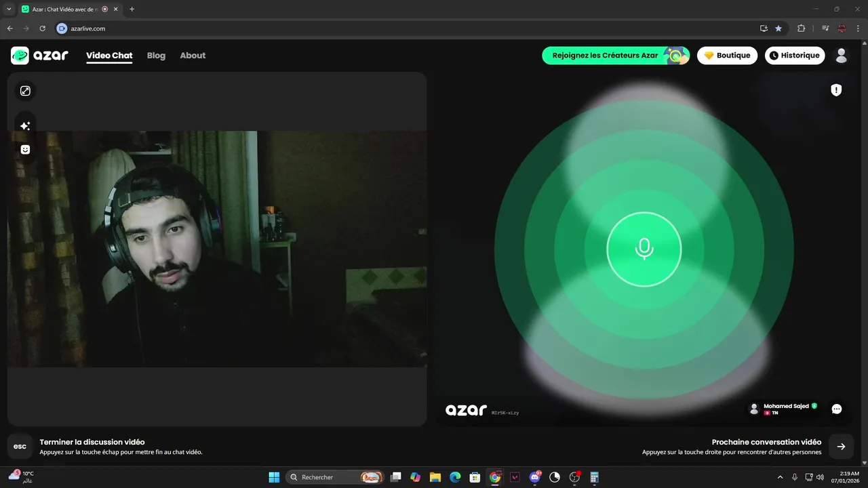Viewport: 868px width, 488px height.
Task: Open Chrome profile avatar
Action: [842, 28]
